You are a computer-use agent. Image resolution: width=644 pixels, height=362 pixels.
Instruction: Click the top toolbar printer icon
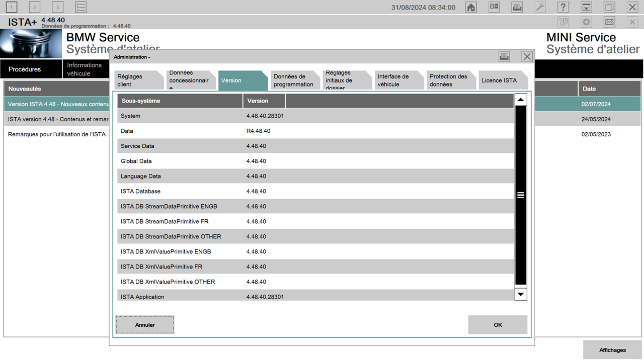click(517, 7)
